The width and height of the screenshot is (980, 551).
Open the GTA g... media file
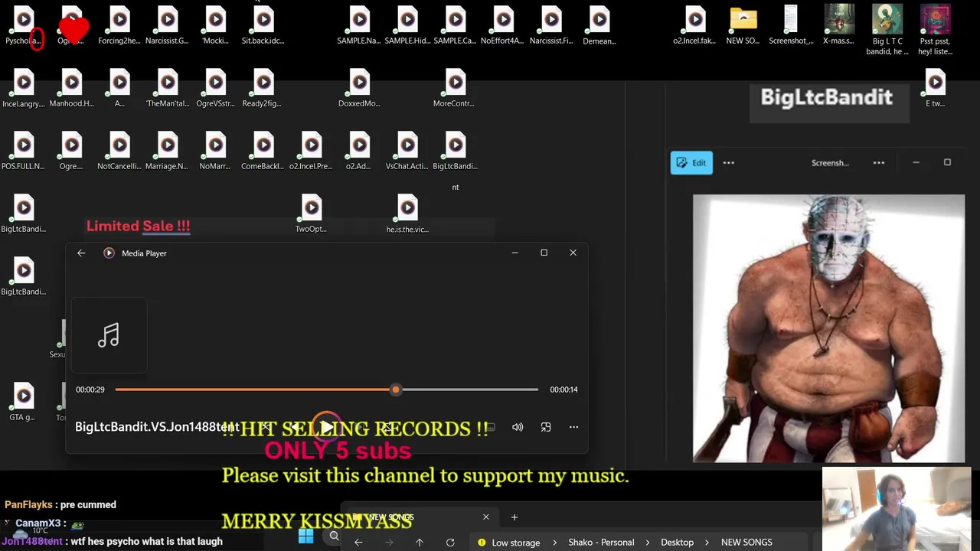pyautogui.click(x=24, y=403)
